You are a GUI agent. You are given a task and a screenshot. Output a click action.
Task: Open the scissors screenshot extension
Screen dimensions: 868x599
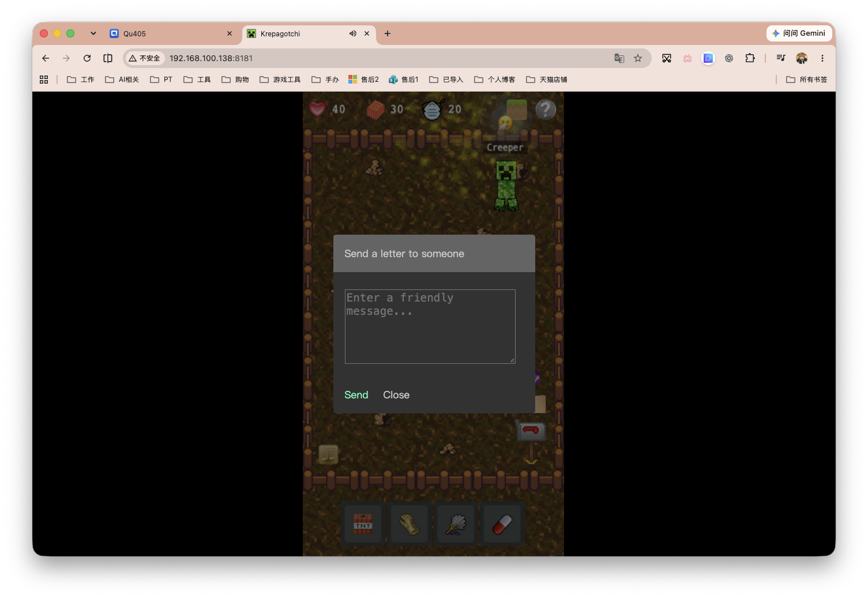tap(667, 58)
